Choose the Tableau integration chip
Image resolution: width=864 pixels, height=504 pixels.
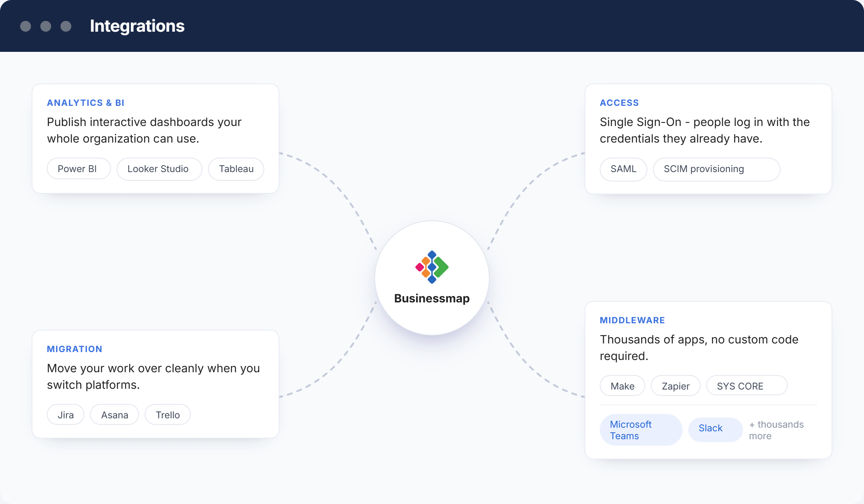pos(236,169)
